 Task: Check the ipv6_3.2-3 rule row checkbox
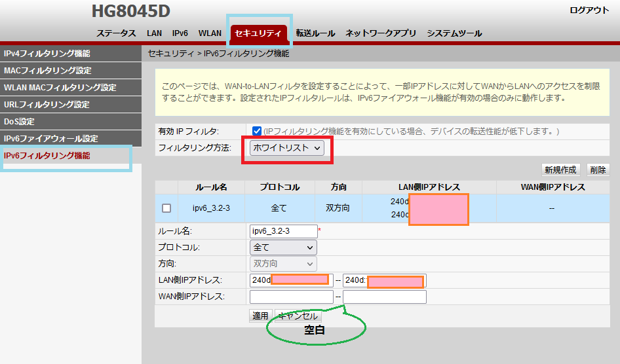166,208
